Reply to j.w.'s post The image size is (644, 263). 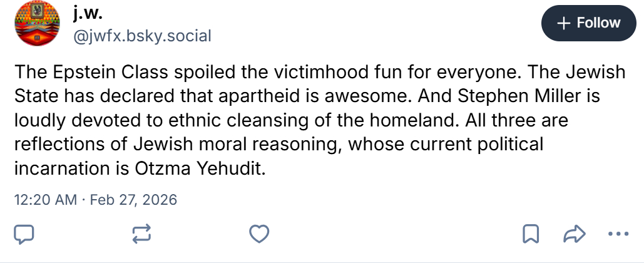coord(24,234)
